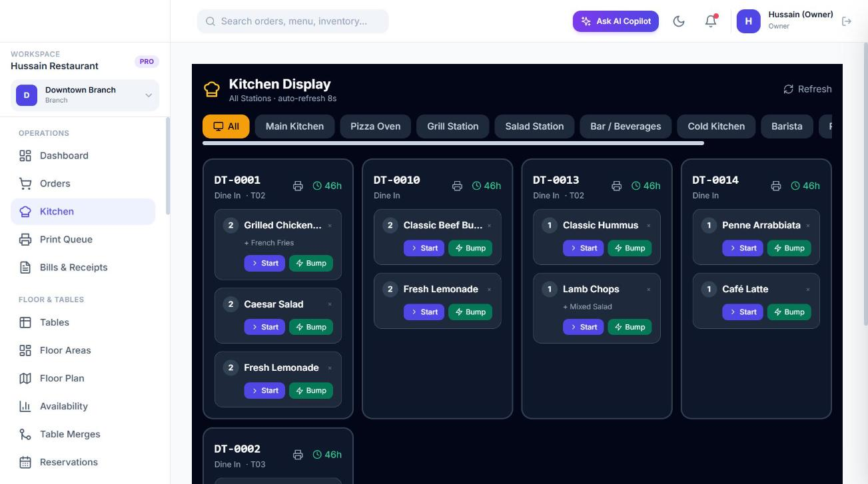Open Bar / Beverages station tab
This screenshot has height=484, width=868.
pyautogui.click(x=626, y=126)
